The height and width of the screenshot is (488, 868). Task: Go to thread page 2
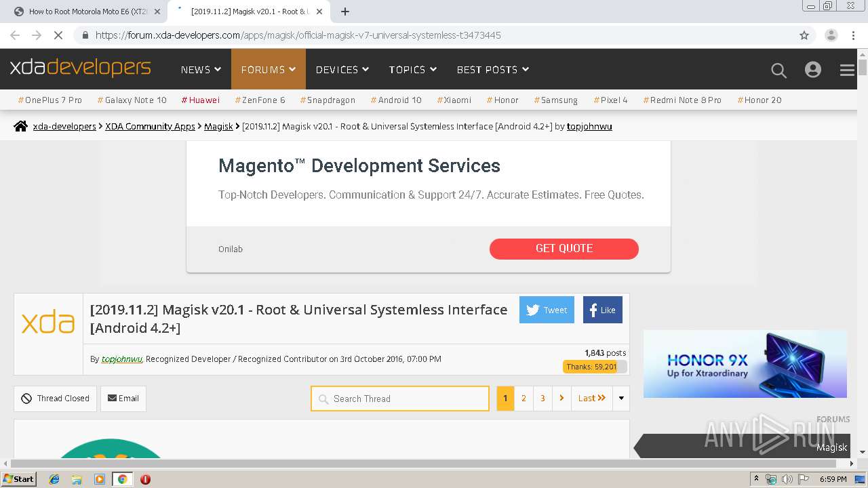click(524, 399)
